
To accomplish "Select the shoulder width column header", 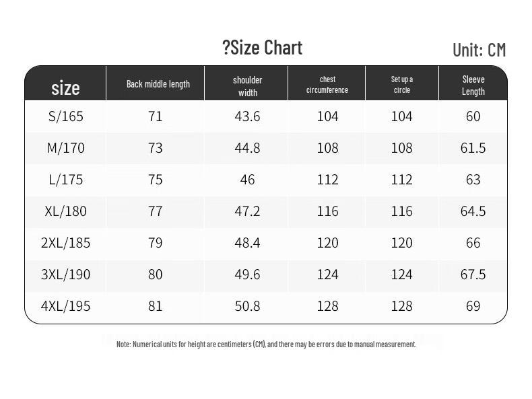I will [x=247, y=86].
